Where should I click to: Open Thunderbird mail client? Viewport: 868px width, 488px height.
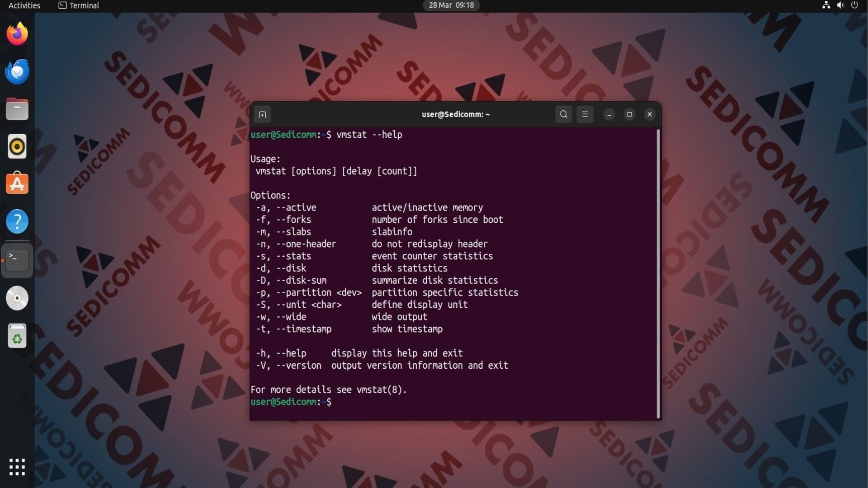[x=17, y=71]
